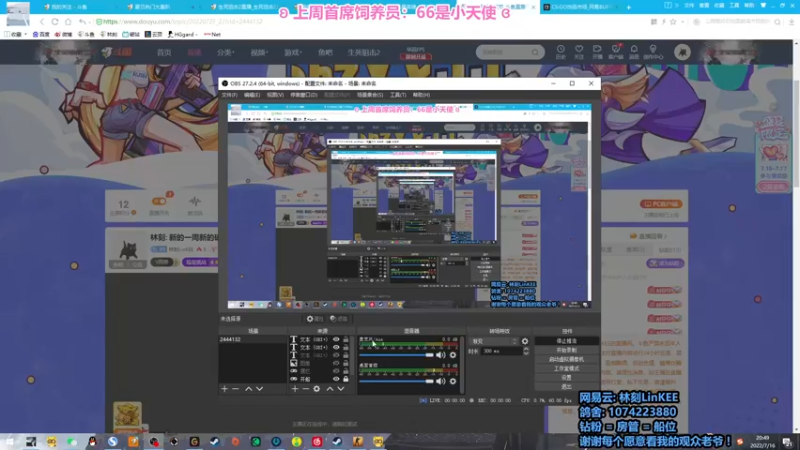Add a new scene in OBS Scenes panel

click(224, 389)
